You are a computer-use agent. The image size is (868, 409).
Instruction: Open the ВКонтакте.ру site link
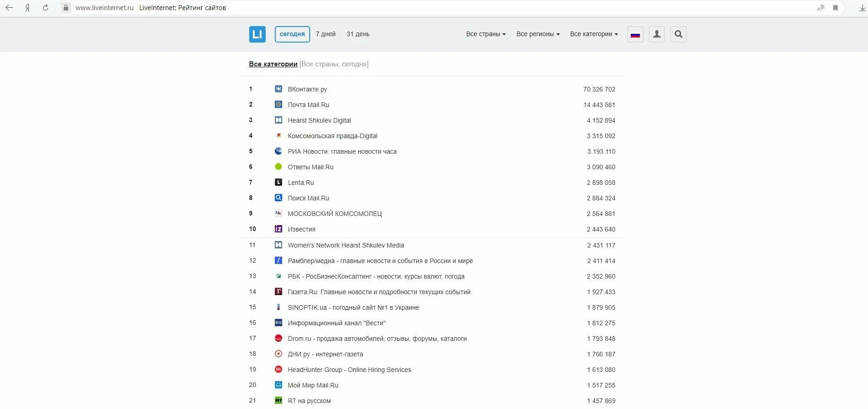307,89
